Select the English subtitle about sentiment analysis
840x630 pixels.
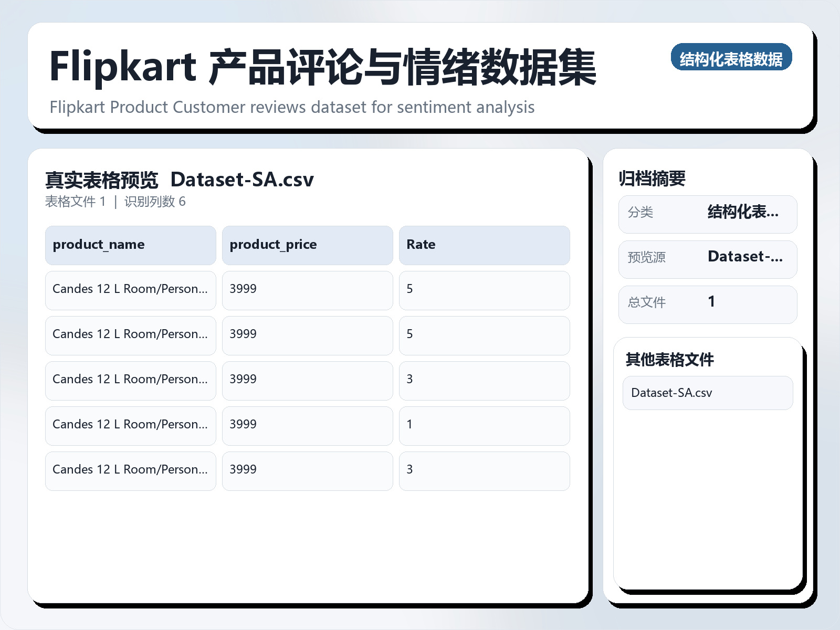tap(292, 107)
